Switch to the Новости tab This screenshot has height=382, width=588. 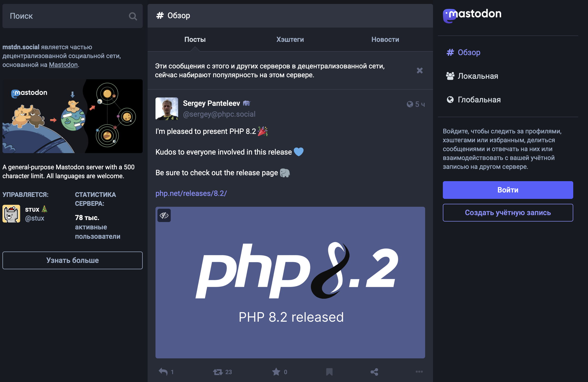(385, 40)
